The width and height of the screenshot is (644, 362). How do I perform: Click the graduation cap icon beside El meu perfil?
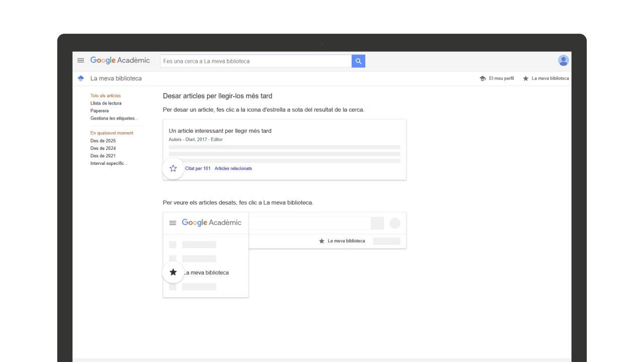484,78
